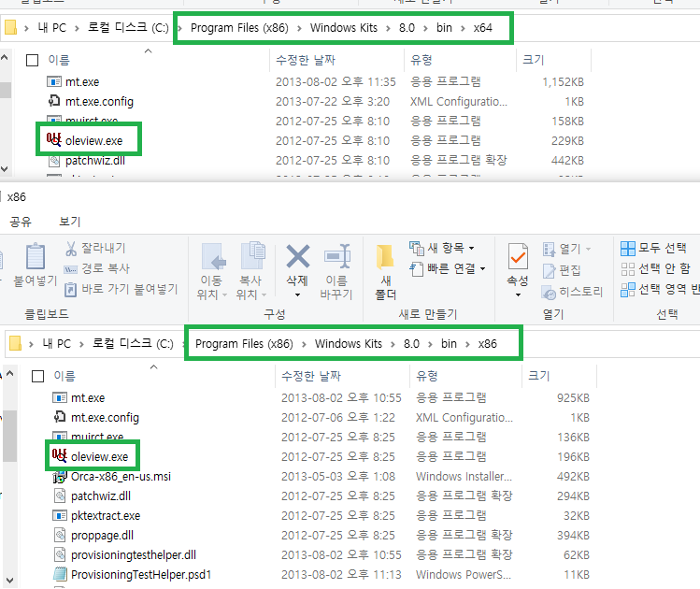
Task: Click the New item icon
Action: tap(417, 248)
